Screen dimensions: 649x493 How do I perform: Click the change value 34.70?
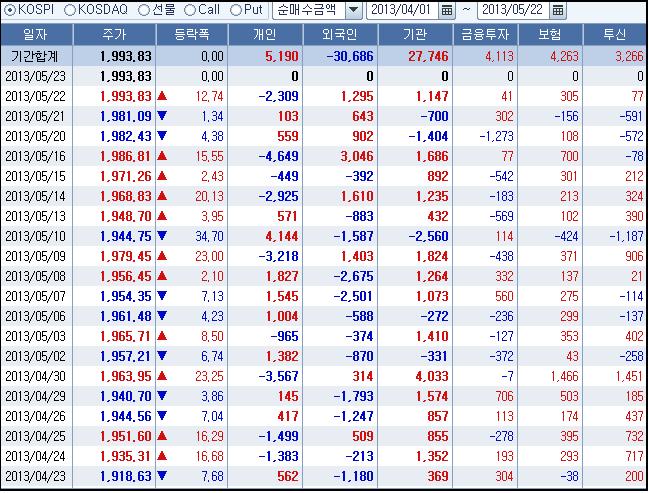pos(209,236)
